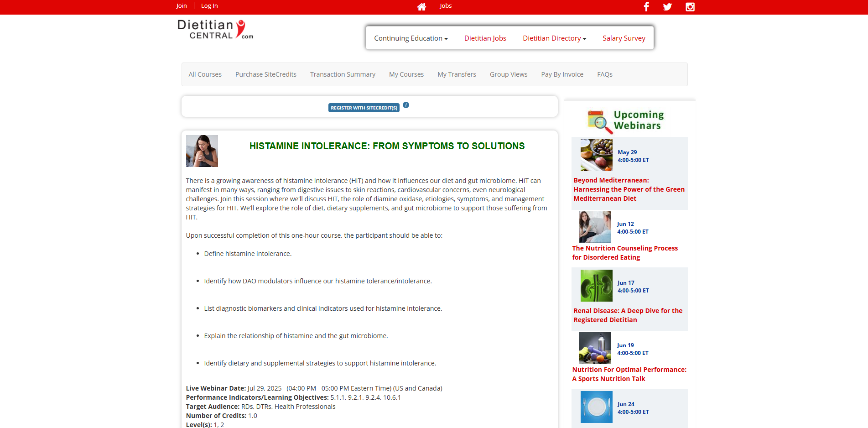Click the Dietitian Central logo
Image resolution: width=868 pixels, height=428 pixels.
215,30
